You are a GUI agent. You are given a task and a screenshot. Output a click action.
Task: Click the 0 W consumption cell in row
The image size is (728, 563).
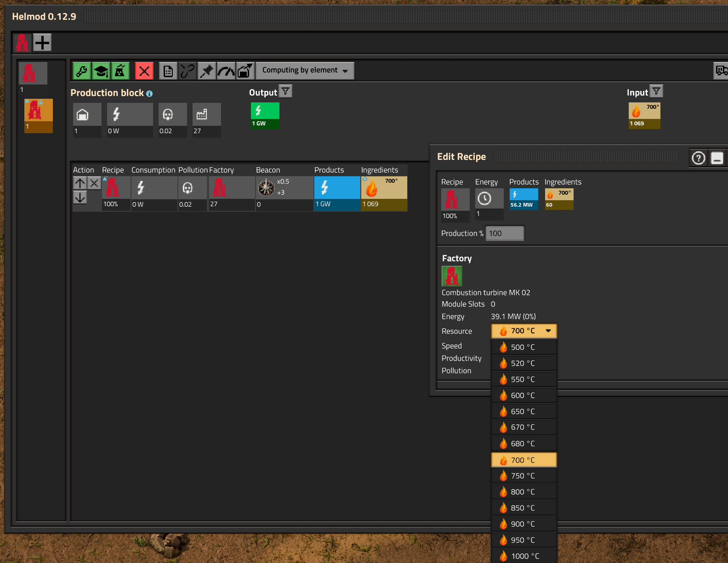[x=154, y=193]
